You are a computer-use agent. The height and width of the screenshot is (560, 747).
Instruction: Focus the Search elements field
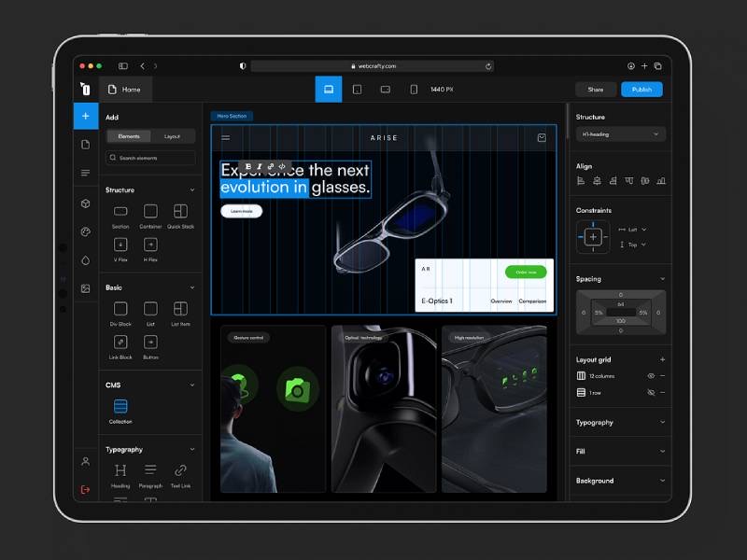pyautogui.click(x=150, y=158)
